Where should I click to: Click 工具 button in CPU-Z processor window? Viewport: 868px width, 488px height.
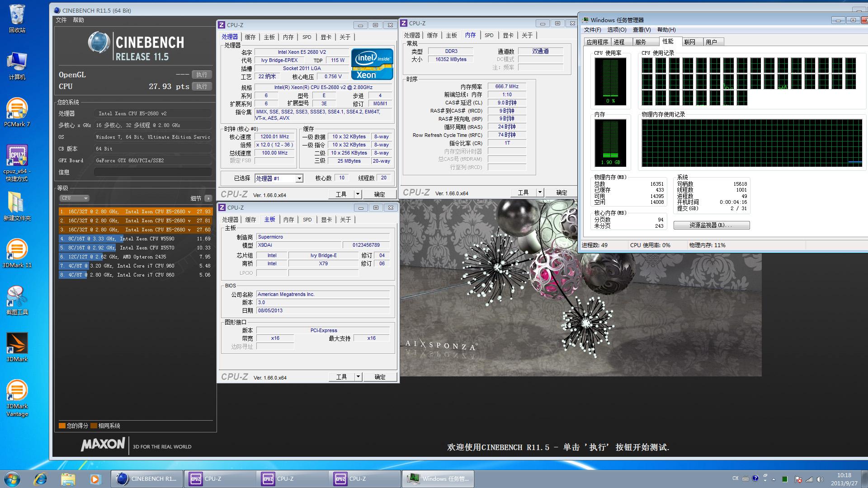point(341,194)
